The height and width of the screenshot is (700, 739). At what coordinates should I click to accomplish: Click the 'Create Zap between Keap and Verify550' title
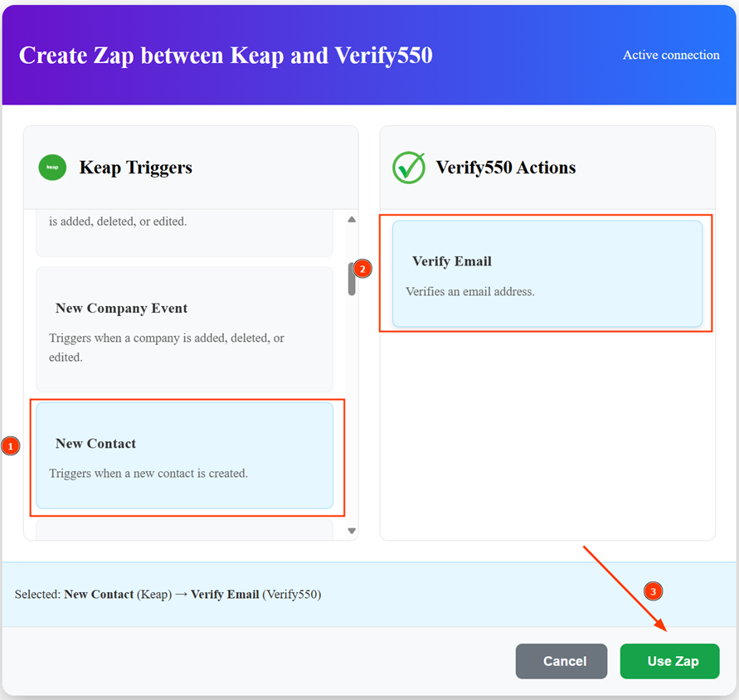click(x=226, y=56)
